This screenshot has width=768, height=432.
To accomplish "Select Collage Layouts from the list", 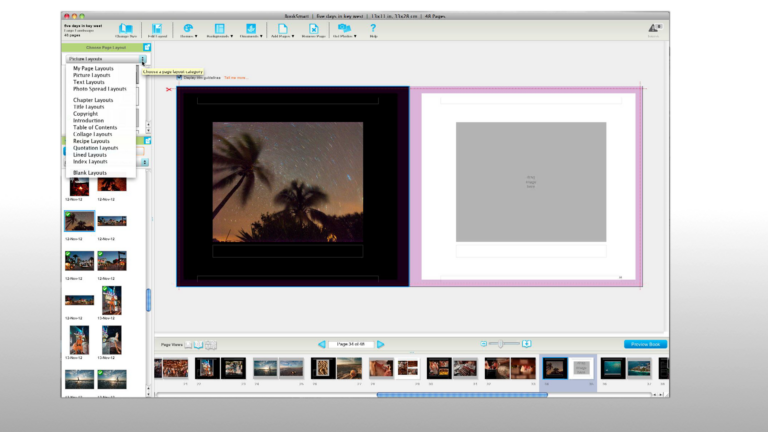I will [x=92, y=134].
